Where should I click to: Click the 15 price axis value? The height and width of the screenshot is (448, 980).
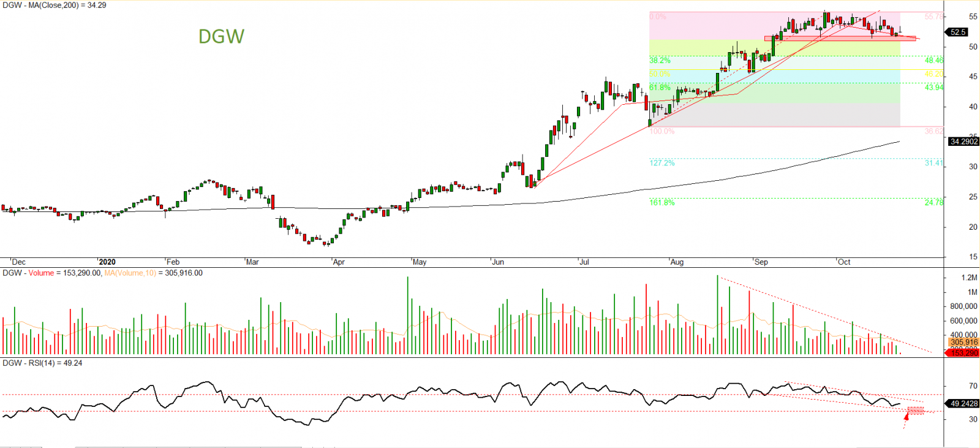point(973,257)
